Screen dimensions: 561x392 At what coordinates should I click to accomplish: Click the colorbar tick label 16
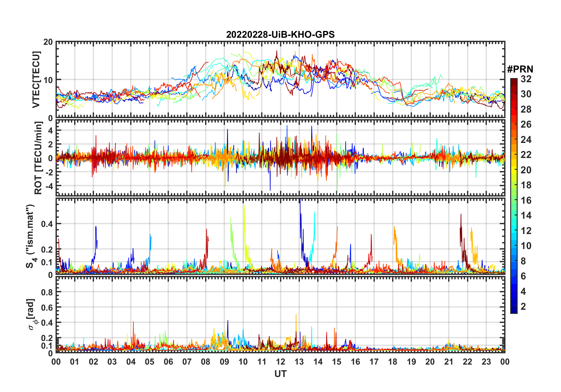(x=526, y=200)
